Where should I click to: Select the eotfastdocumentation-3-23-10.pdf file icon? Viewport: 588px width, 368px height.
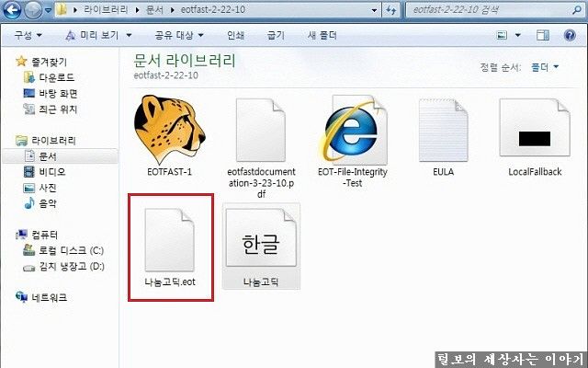[x=261, y=130]
